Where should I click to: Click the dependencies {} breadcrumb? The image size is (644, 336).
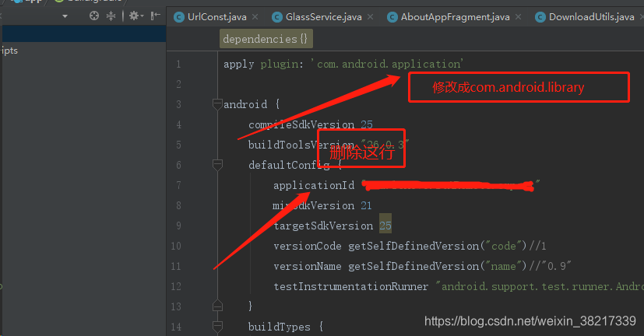pos(266,39)
